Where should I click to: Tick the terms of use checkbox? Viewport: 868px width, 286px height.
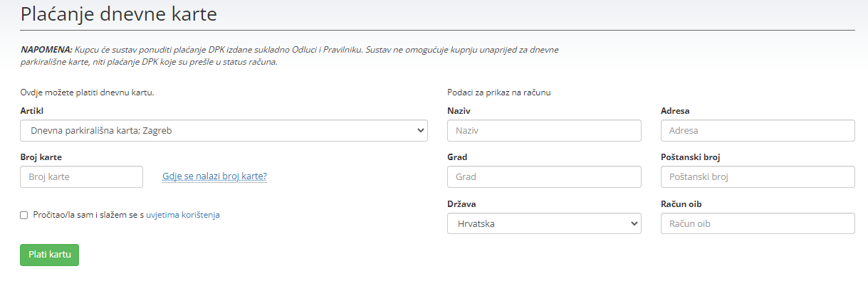[24, 215]
